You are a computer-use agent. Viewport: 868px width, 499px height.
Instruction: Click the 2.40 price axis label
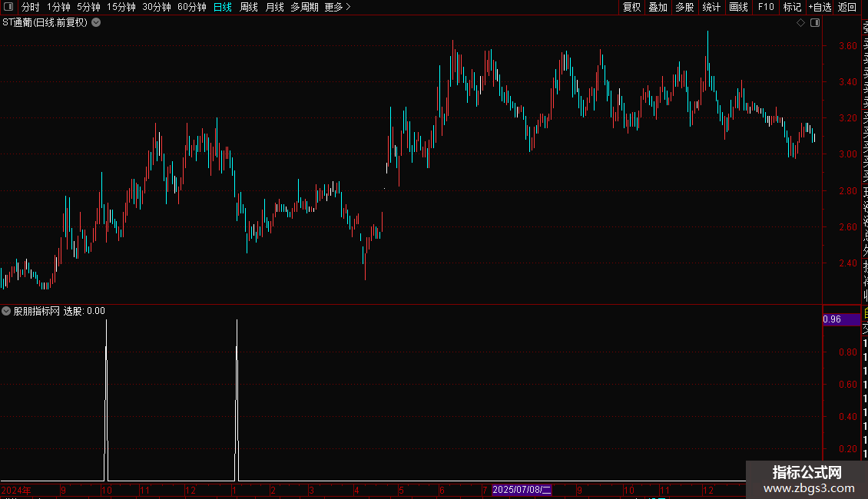[x=847, y=263]
